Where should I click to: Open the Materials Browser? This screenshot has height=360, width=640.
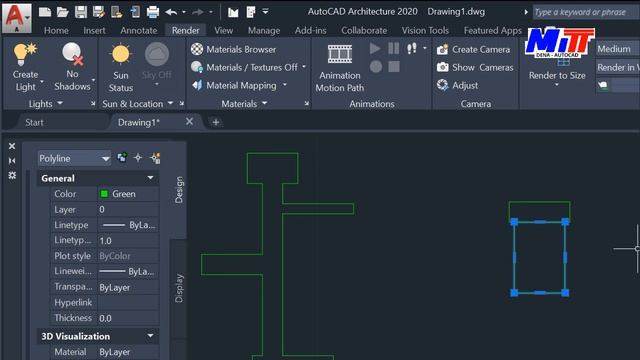click(x=233, y=49)
